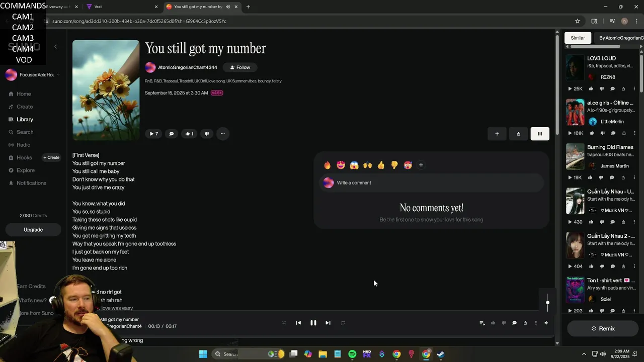This screenshot has height=362, width=644.
Task: Click the fire emoji reaction
Action: [x=328, y=165]
